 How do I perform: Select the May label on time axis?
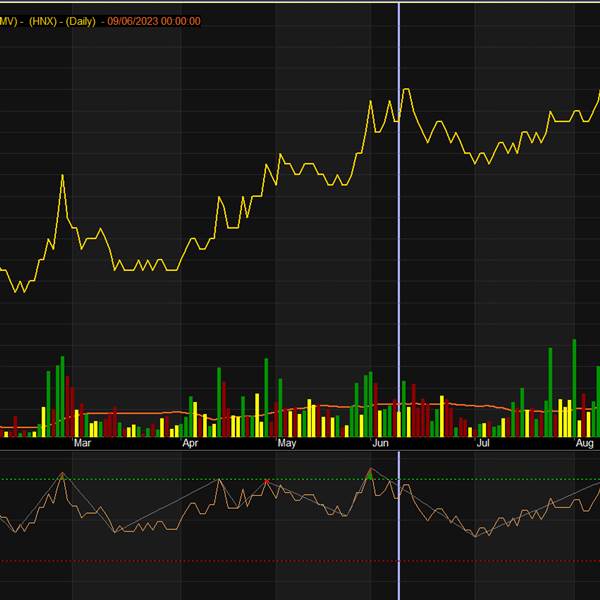(x=287, y=443)
